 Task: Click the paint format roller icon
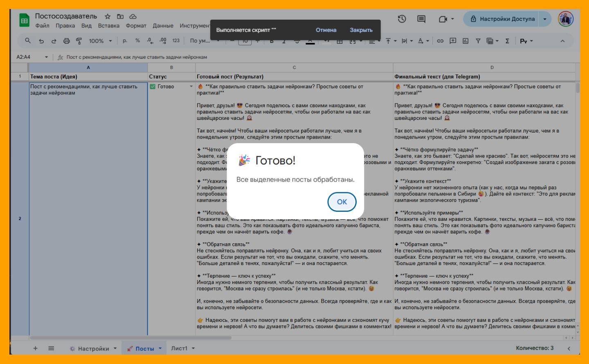(x=79, y=41)
